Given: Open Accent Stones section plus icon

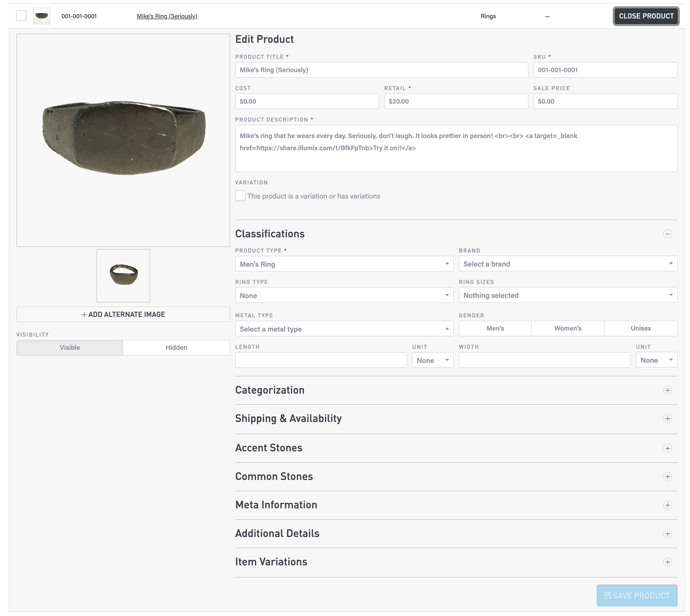Looking at the screenshot, I should (x=667, y=448).
